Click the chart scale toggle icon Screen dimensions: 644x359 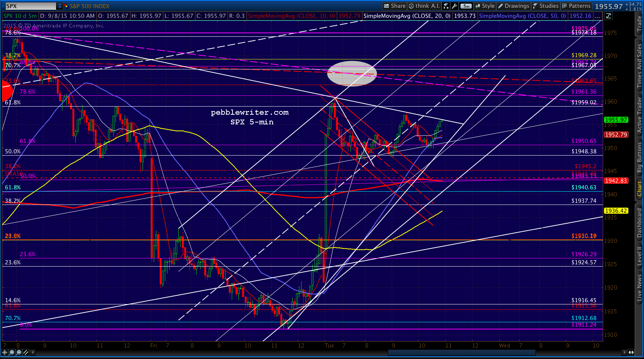[609, 16]
